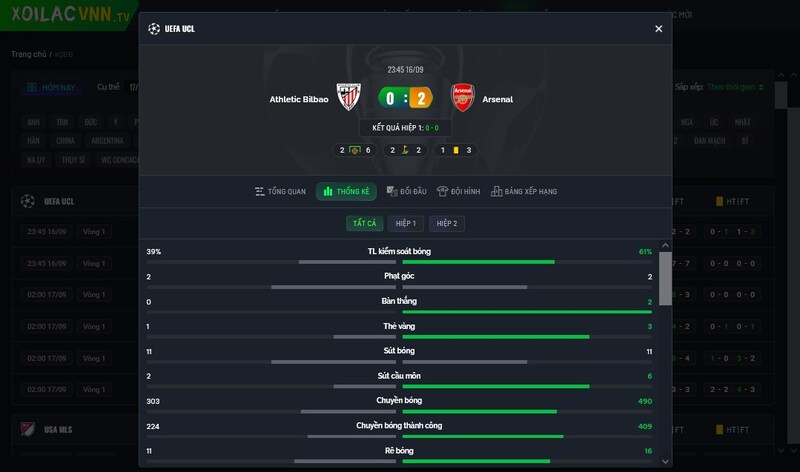800x472 pixels.
Task: Open the Tổng quan tab
Action: [280, 191]
